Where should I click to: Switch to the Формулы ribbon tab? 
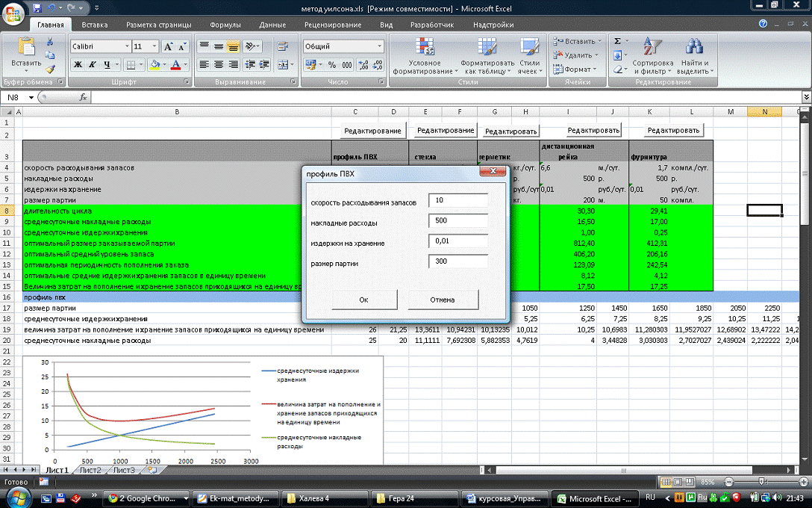[225, 25]
